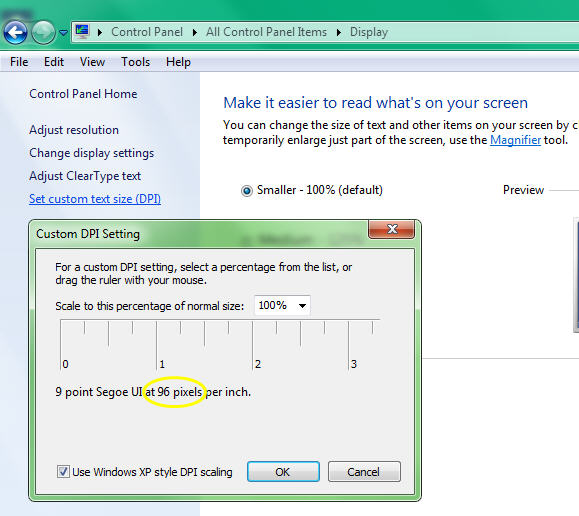Open Adjust ClearType text link
The width and height of the screenshot is (579, 516).
(x=85, y=176)
